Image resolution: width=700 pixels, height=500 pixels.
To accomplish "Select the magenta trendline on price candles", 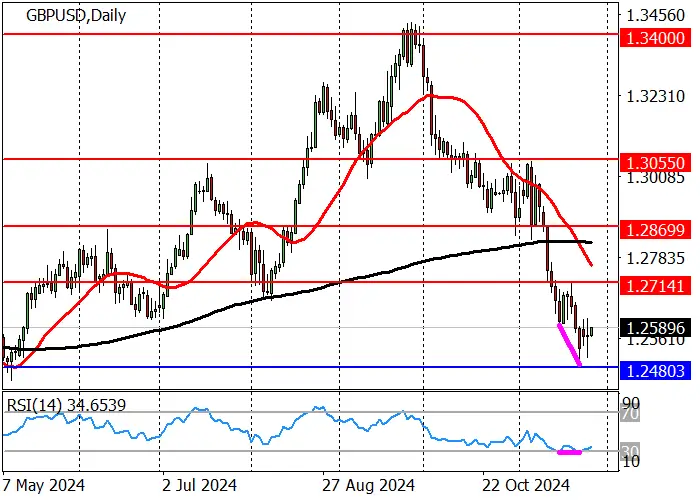I will pos(569,345).
